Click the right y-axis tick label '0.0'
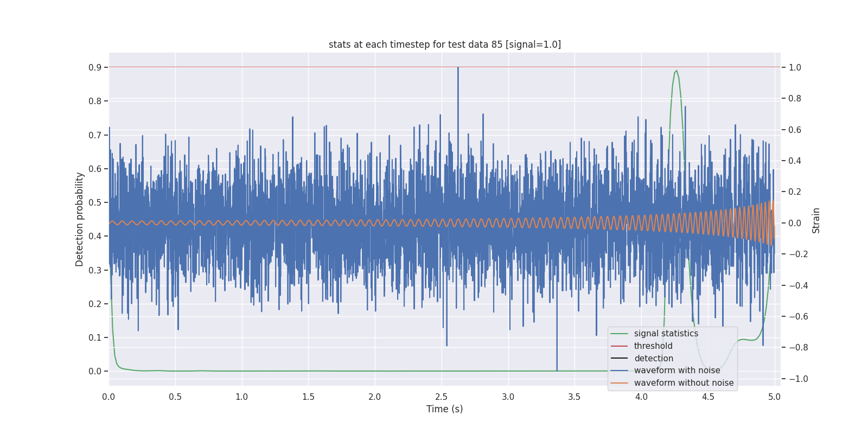Viewport: 868px width, 434px height. point(795,224)
